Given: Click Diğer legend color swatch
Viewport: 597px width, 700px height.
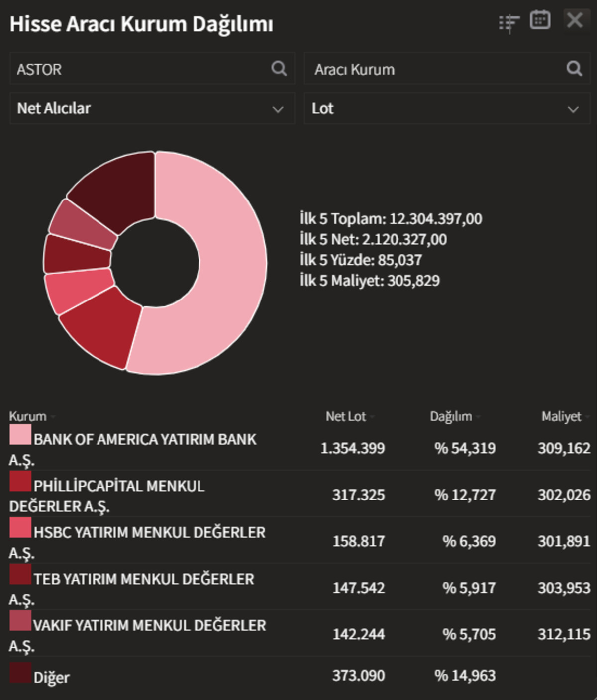Looking at the screenshot, I should 20,673.
